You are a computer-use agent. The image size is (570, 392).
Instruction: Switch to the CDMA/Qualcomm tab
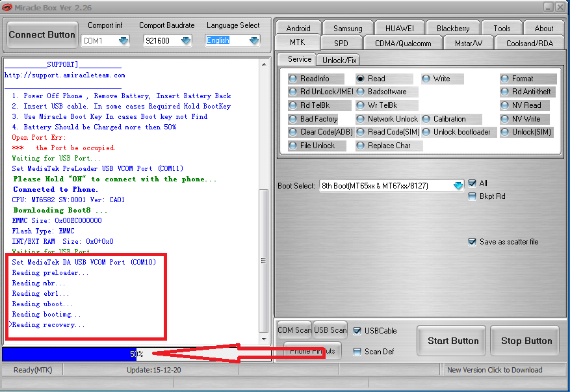click(403, 44)
